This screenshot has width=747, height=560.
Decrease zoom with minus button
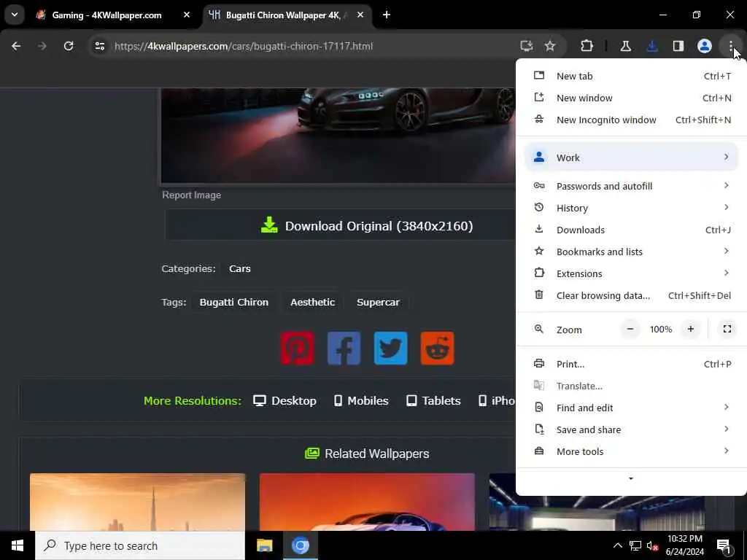pos(630,329)
